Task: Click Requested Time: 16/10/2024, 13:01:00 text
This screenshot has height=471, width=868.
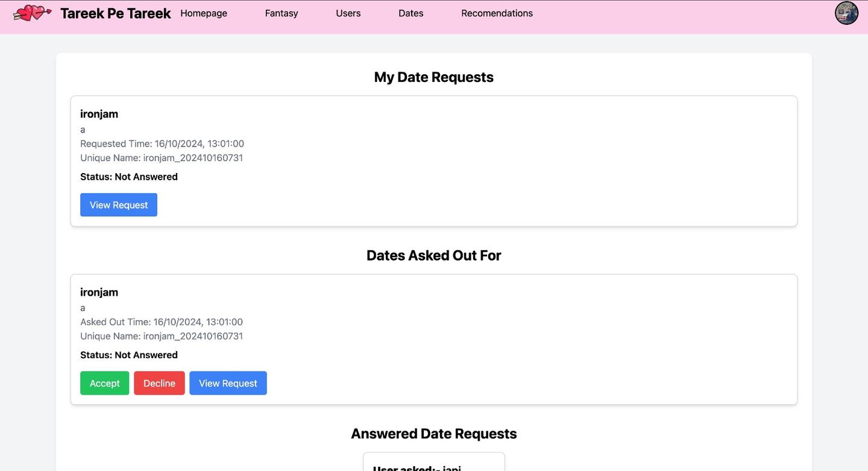Action: pos(162,144)
